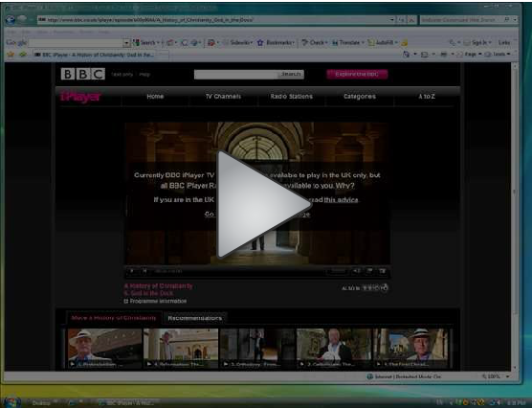
Task: Click the browser Back button
Action: click(x=11, y=20)
